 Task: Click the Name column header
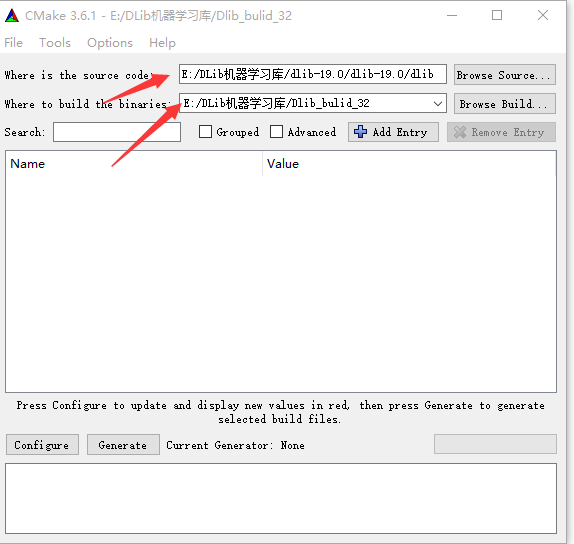pyautogui.click(x=134, y=164)
